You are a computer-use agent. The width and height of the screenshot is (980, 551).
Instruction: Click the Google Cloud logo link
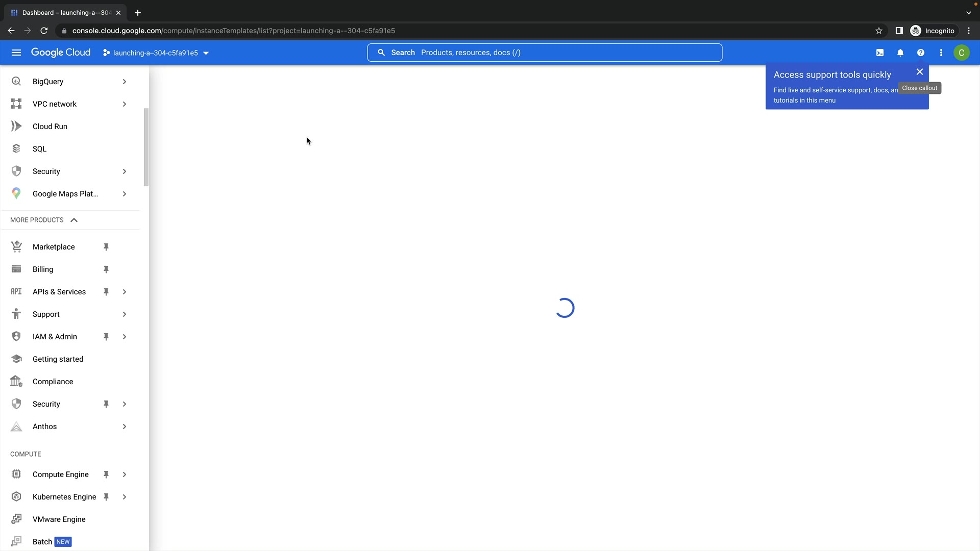click(61, 53)
